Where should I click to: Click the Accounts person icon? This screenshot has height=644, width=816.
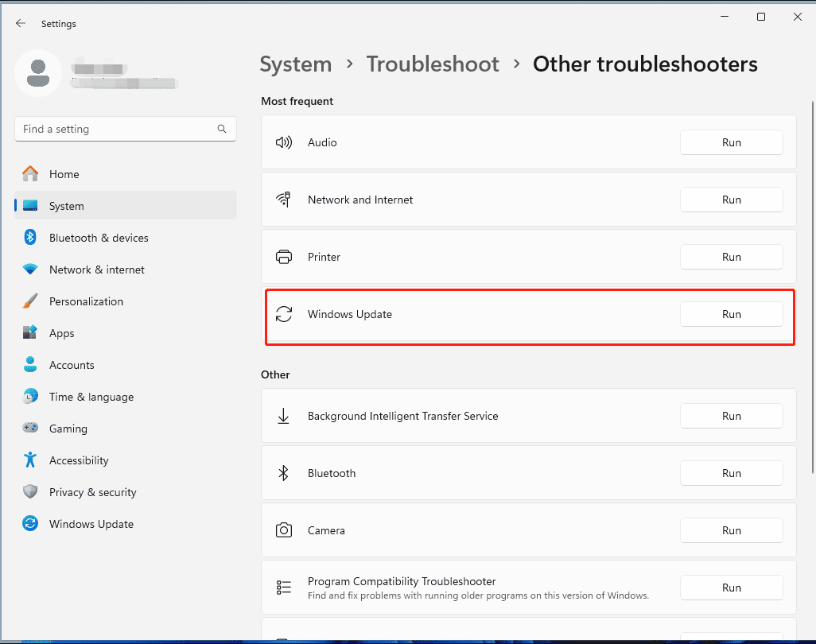click(x=30, y=365)
